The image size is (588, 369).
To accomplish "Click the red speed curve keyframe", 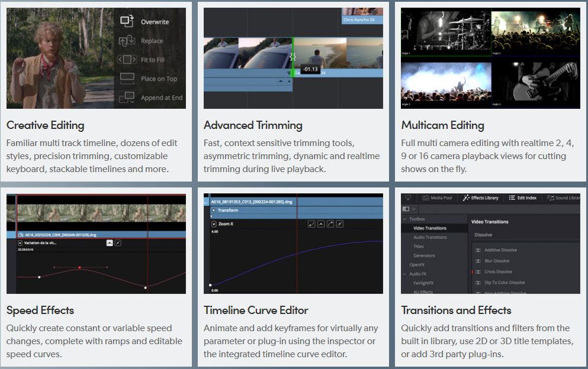I will (x=79, y=267).
